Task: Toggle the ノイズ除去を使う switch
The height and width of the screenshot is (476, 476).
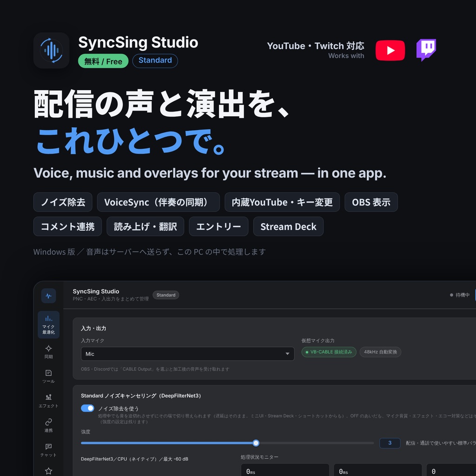Action: [x=87, y=408]
